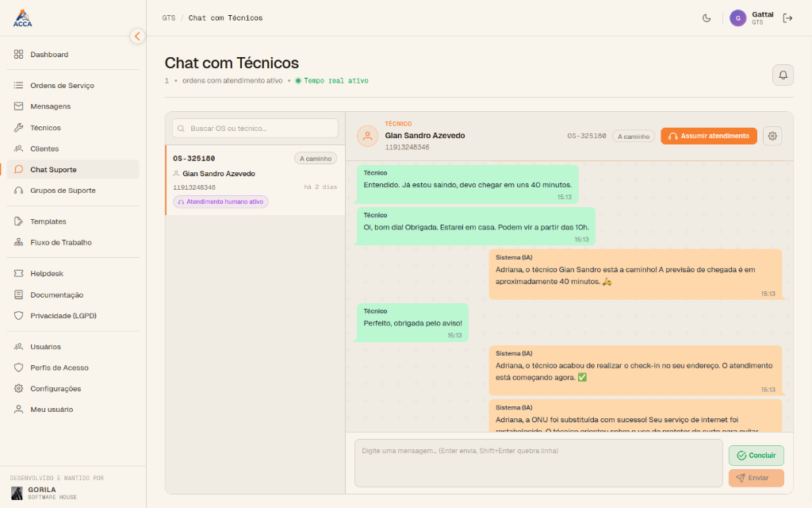Viewport: 812px width, 508px height.
Task: Open Técnicos from the sidebar
Action: [73, 128]
